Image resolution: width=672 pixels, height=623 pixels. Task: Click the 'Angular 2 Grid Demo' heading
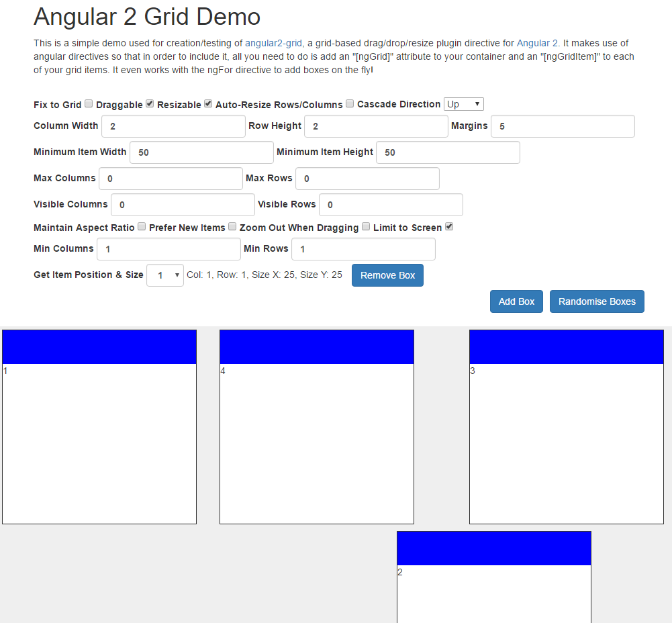(x=147, y=17)
